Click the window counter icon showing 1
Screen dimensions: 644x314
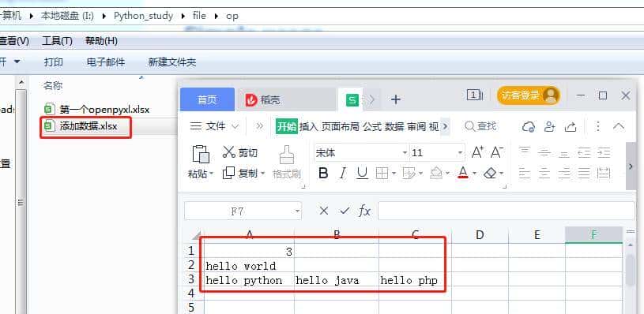474,95
